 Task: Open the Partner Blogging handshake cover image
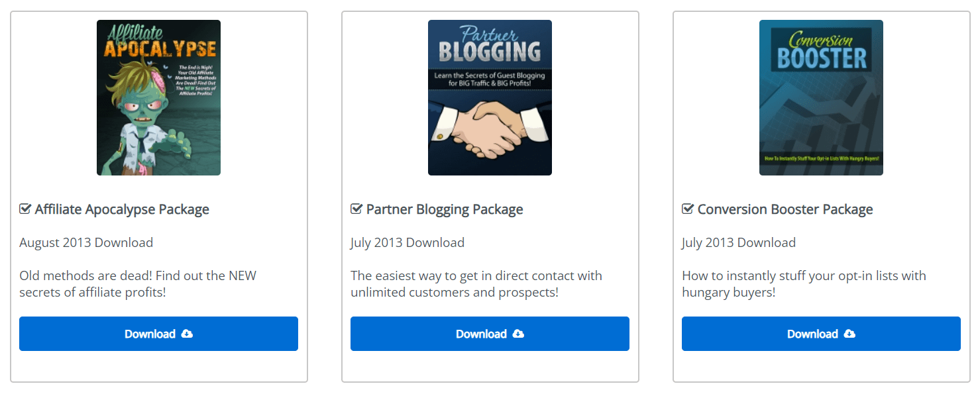coord(490,97)
